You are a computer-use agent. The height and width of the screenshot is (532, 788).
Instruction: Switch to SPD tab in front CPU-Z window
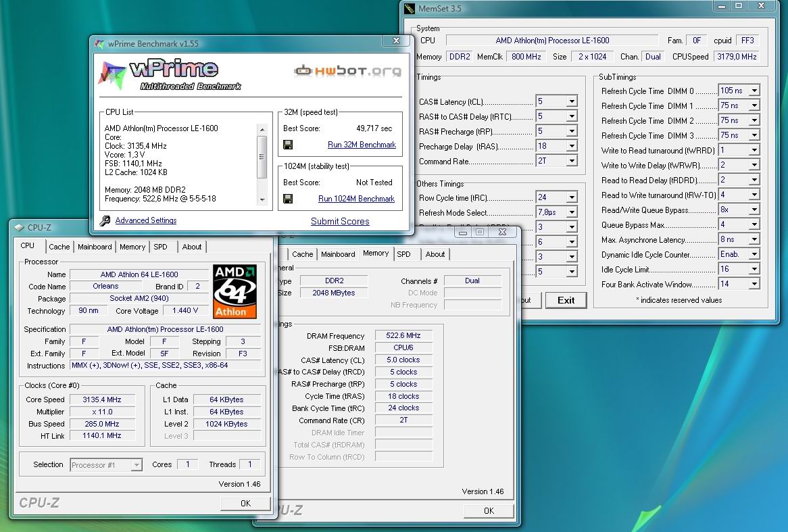(x=160, y=247)
